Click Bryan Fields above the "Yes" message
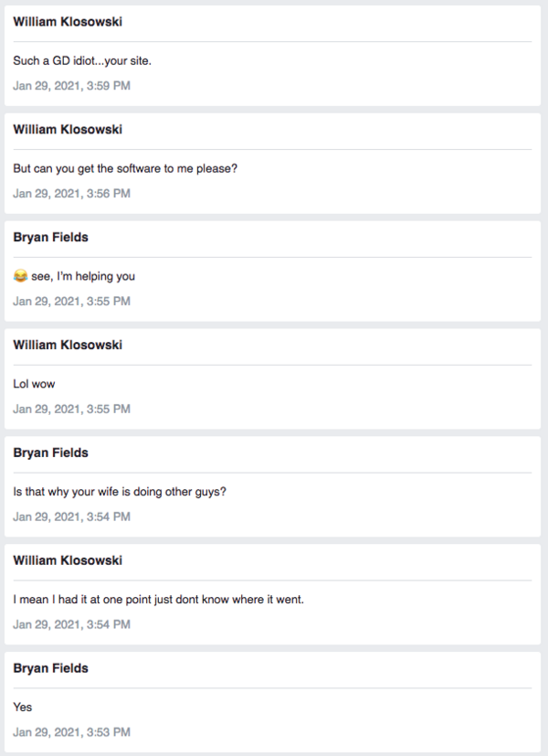The image size is (548, 756). tap(51, 669)
